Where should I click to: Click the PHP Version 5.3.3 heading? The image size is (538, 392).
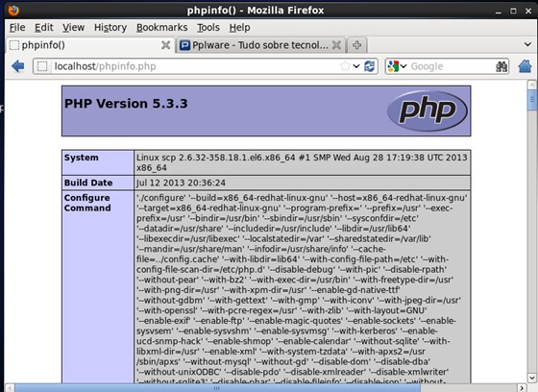[x=126, y=104]
